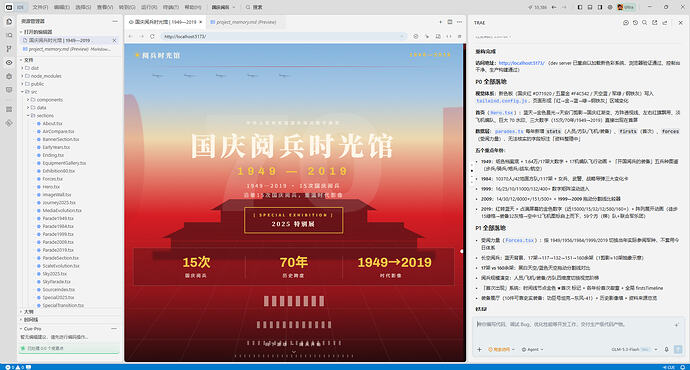Open Source Control in the activity bar
The image size is (690, 370).
tap(9, 49)
